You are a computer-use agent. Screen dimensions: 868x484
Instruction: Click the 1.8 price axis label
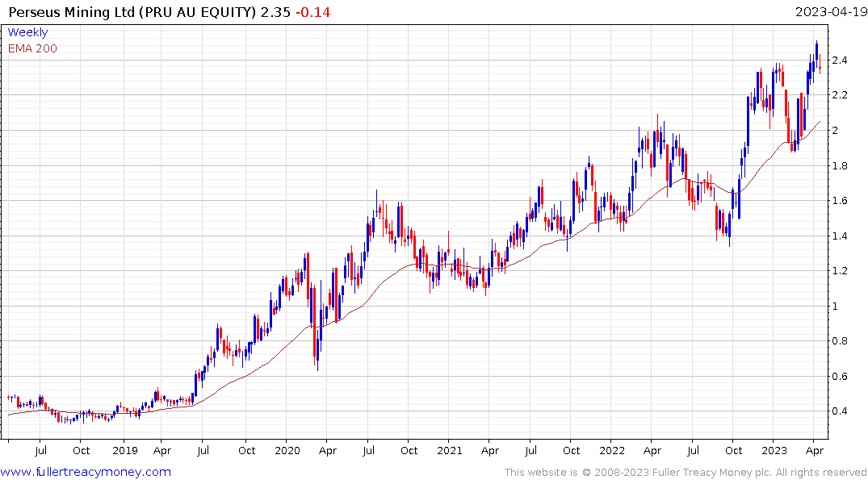[x=839, y=166]
